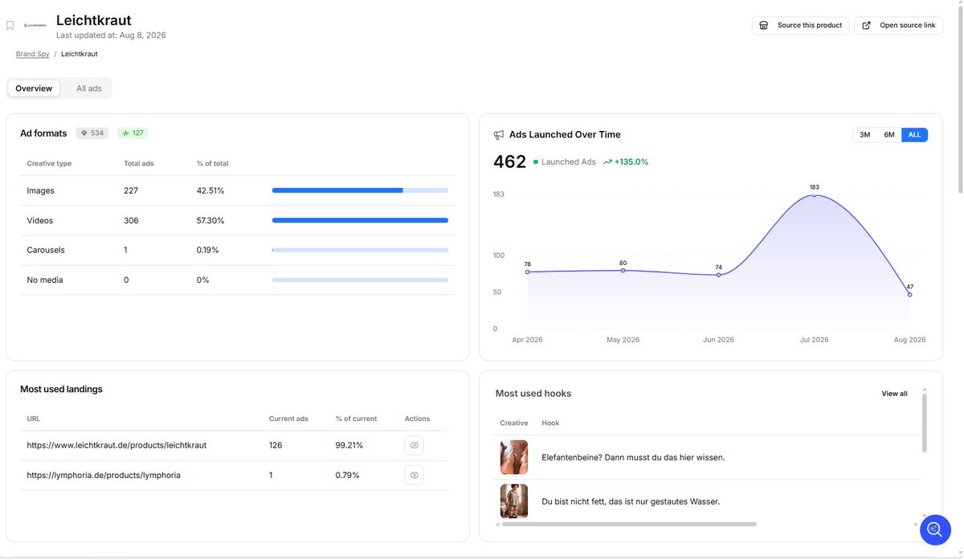Click the Carousels progress bar

coord(360,250)
